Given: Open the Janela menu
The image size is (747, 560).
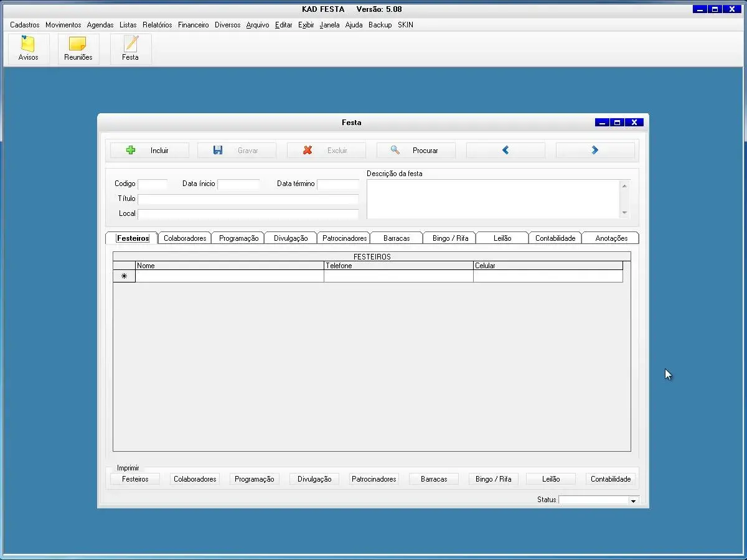Looking at the screenshot, I should [330, 25].
